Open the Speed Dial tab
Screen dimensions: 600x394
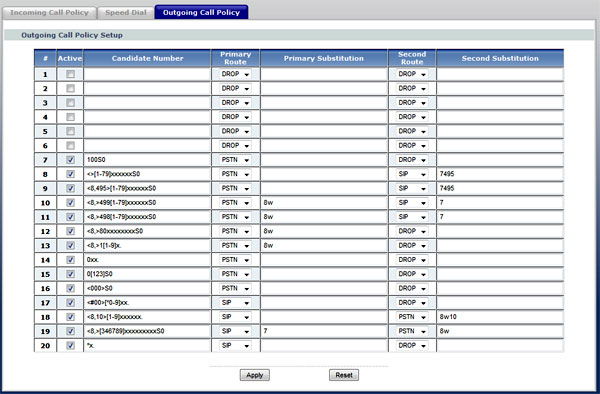(x=126, y=13)
